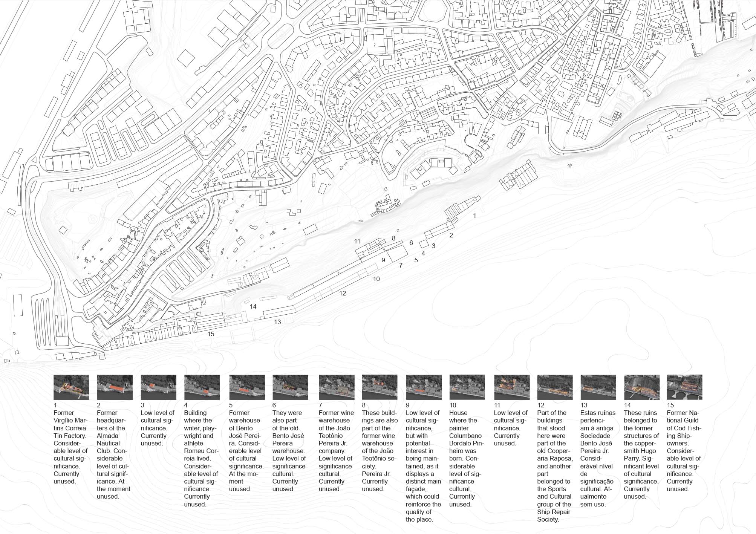Viewport: 756px width, 534px height.
Task: Open thumbnail image number 4
Action: coord(202,387)
